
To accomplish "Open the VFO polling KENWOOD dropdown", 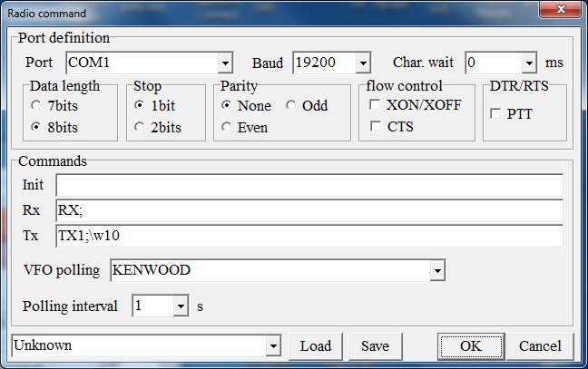I will 437,270.
